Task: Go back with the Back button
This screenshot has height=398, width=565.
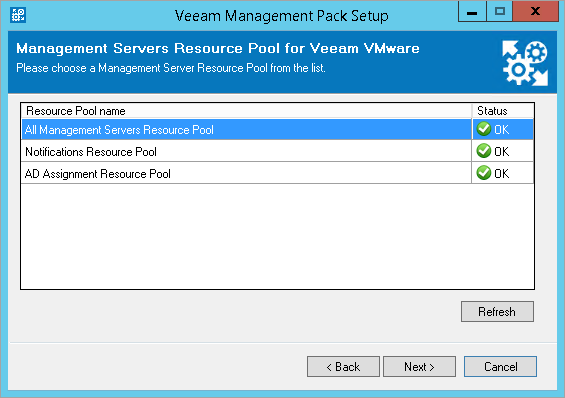Action: [x=343, y=367]
